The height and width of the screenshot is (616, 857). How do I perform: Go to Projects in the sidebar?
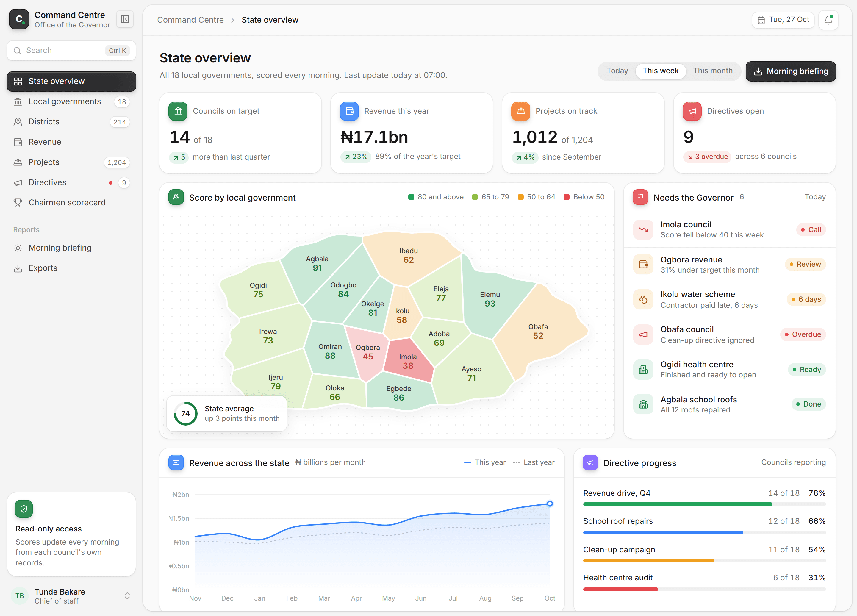click(71, 162)
